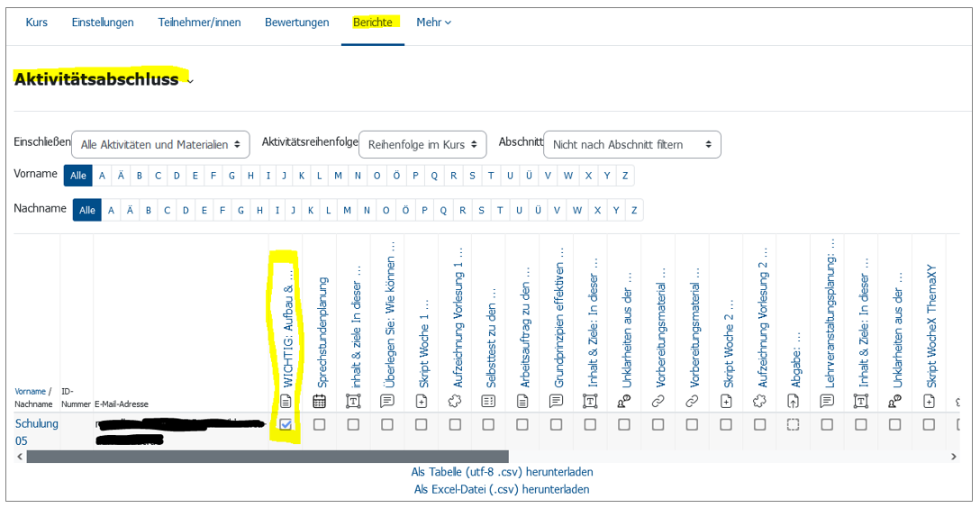
Task: Open Selbsttest zu den activity column link
Action: (x=491, y=338)
